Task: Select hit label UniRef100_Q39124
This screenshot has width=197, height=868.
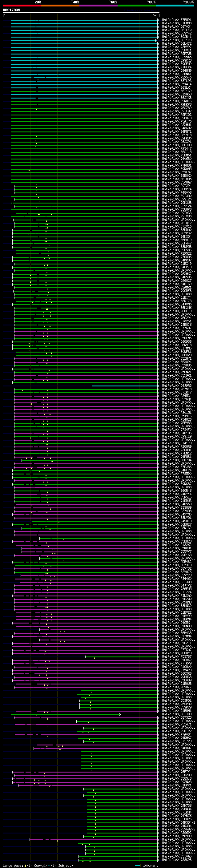Action: (x=177, y=206)
